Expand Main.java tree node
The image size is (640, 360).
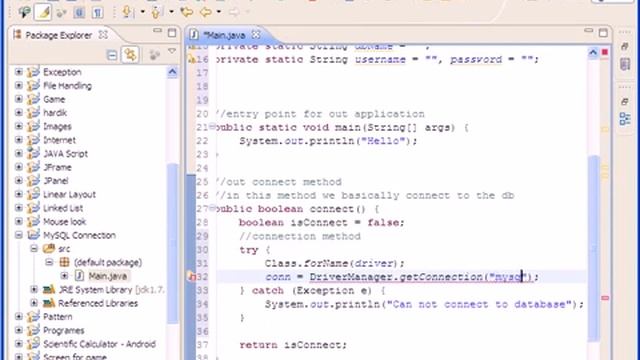coord(64,276)
